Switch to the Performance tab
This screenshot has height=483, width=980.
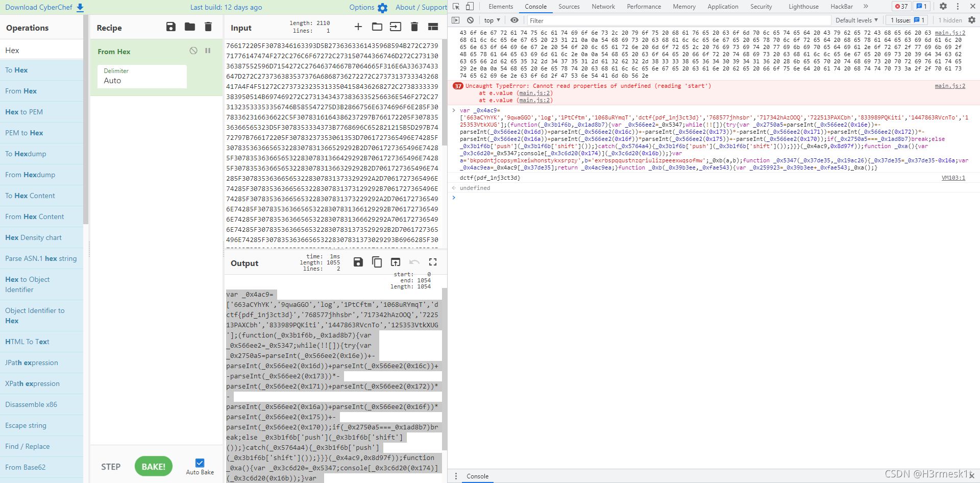644,7
